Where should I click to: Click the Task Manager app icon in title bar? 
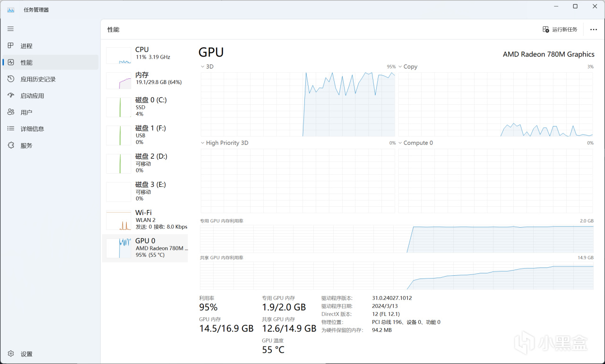point(11,9)
